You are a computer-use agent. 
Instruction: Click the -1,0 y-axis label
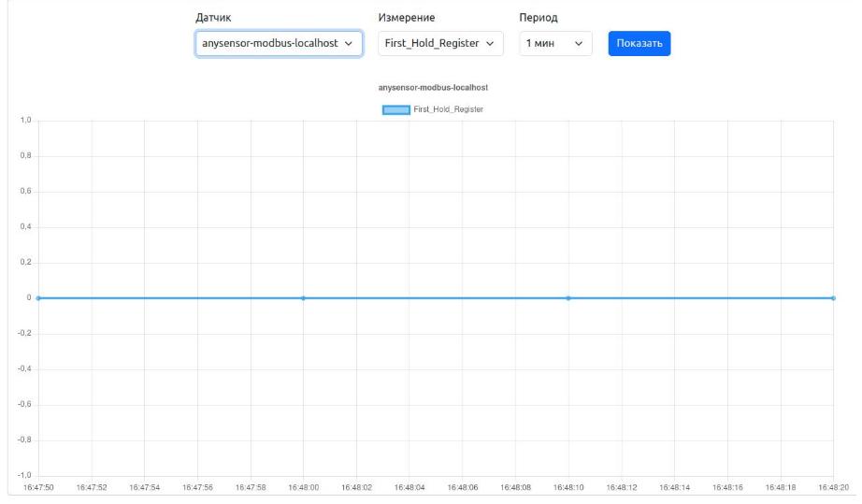(x=25, y=475)
